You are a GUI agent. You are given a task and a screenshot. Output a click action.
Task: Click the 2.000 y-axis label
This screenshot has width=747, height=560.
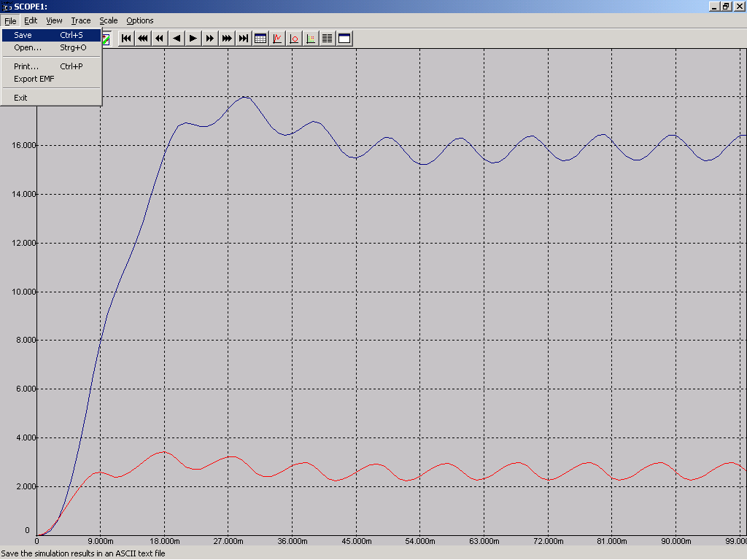tap(26, 486)
